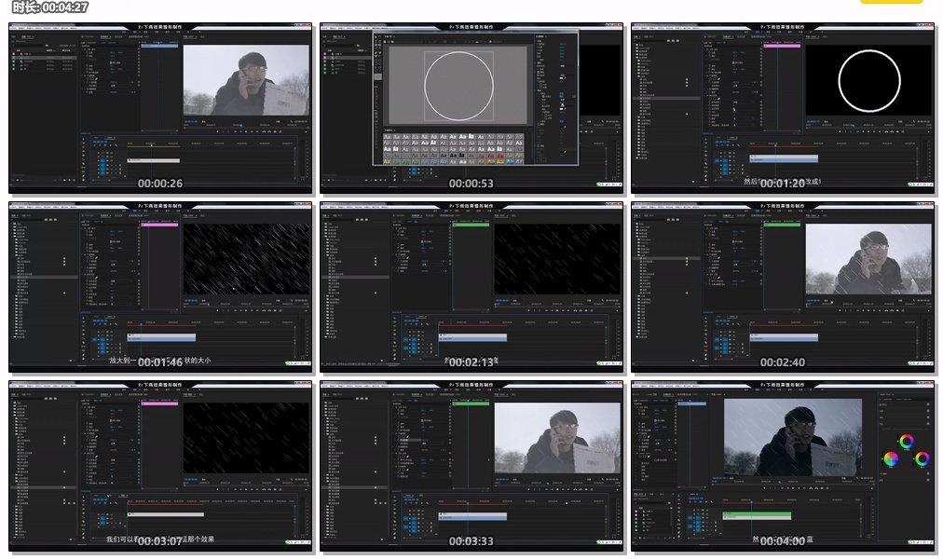Image resolution: width=943 pixels, height=560 pixels.
Task: Click the bottom-left color wheel in the 00:04:00 frame
Action: [x=891, y=458]
